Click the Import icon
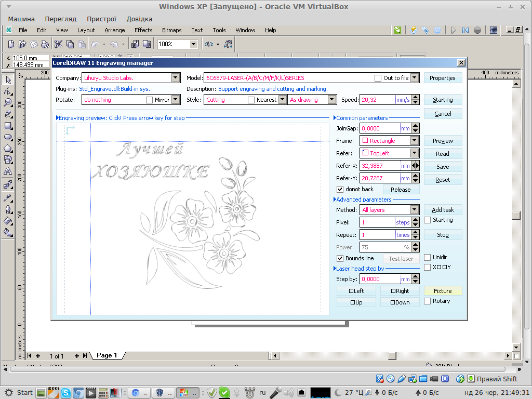This screenshot has width=532, height=399. tap(135, 44)
